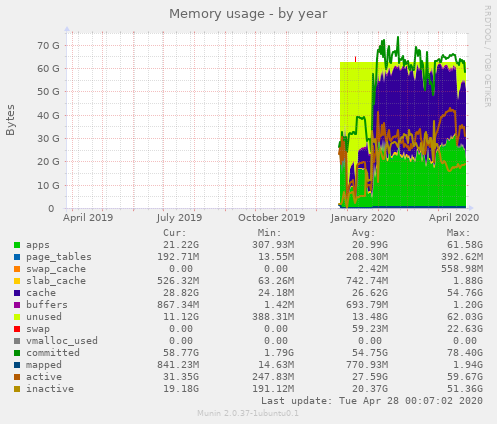Click slab_cache max value 1.88G
The width and height of the screenshot is (497, 424).
pyautogui.click(x=468, y=281)
